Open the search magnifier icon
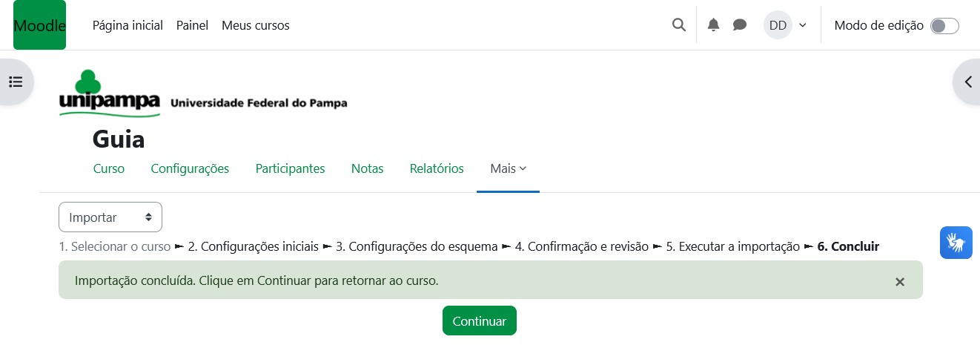The width and height of the screenshot is (980, 345). tap(678, 25)
